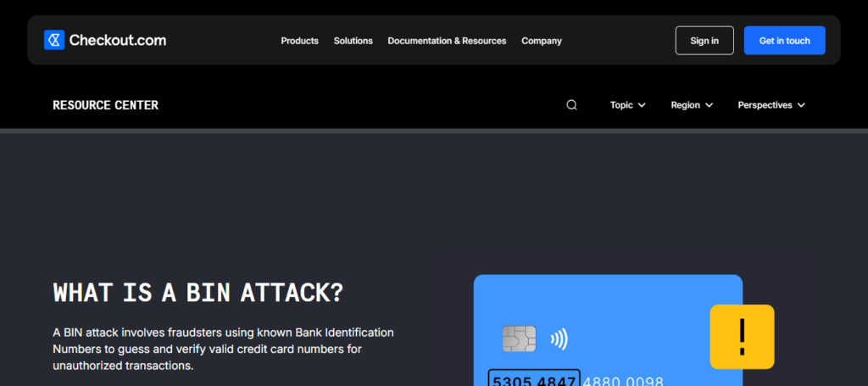
Task: Click the card chip graphic
Action: click(x=519, y=339)
